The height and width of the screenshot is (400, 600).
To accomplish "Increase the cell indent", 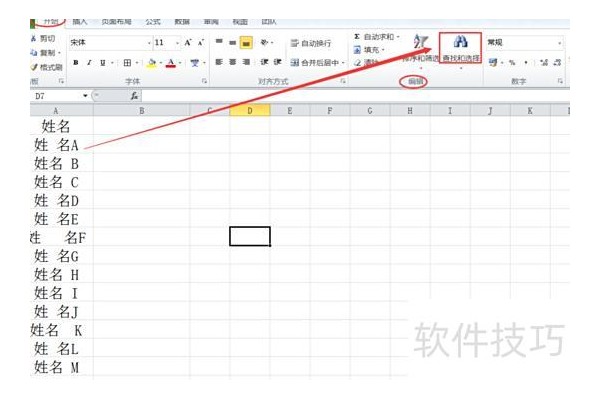I will (x=278, y=62).
